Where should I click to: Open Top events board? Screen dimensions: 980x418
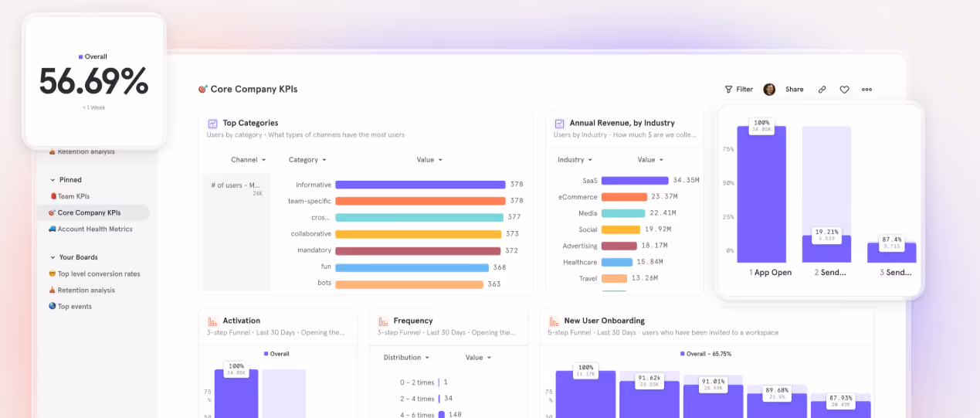click(x=70, y=307)
